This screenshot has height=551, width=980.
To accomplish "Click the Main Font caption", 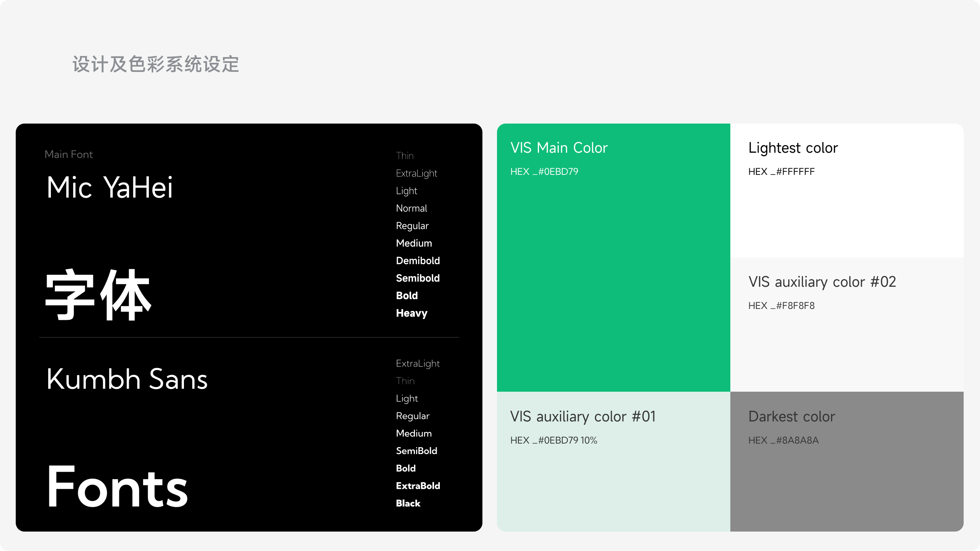I will 68,154.
